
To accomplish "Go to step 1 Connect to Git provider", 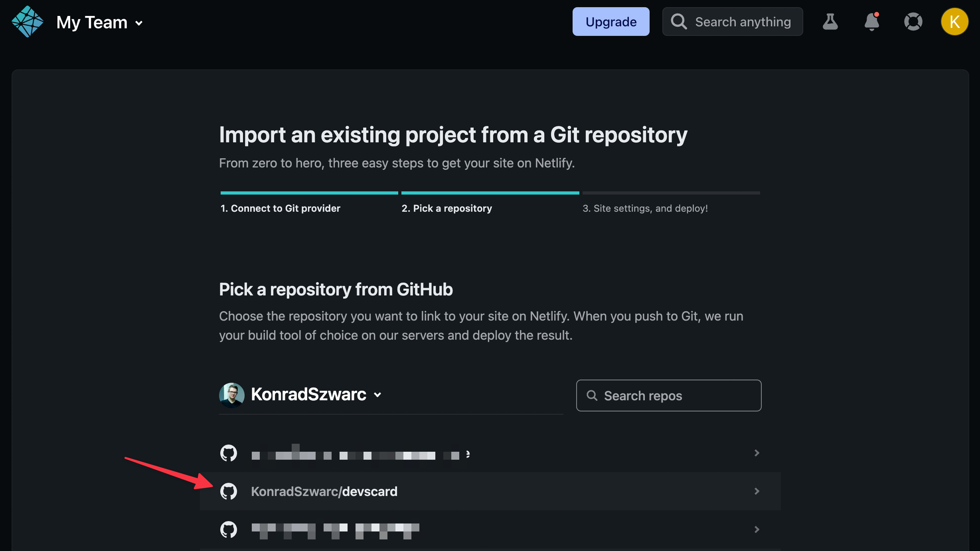I will (x=280, y=208).
